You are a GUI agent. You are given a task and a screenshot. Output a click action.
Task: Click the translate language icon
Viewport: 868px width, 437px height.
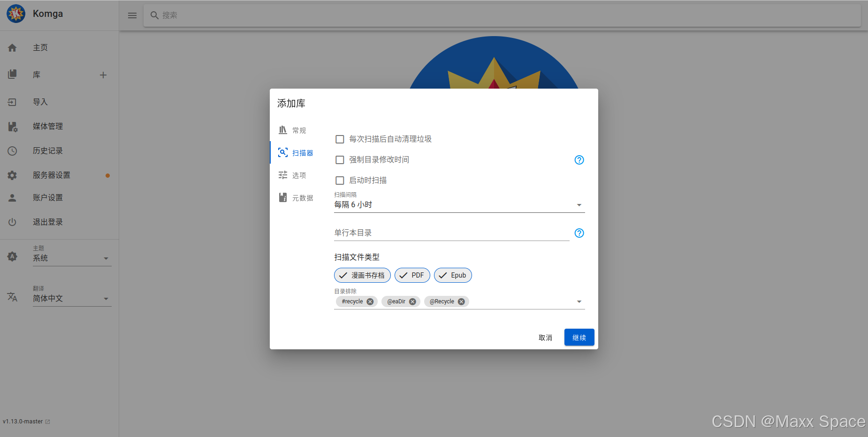pos(12,297)
